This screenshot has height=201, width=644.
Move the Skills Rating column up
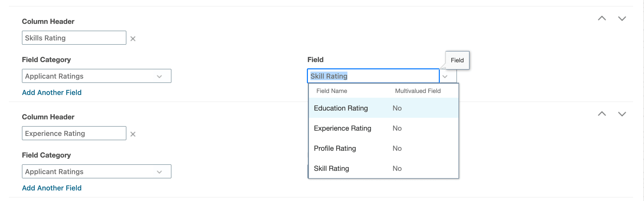click(x=602, y=18)
